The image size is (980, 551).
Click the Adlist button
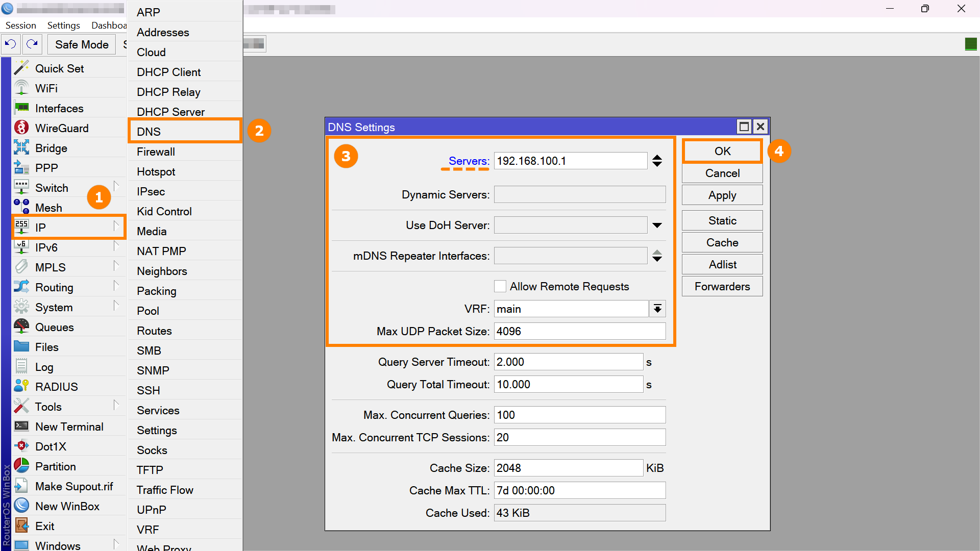(x=722, y=265)
